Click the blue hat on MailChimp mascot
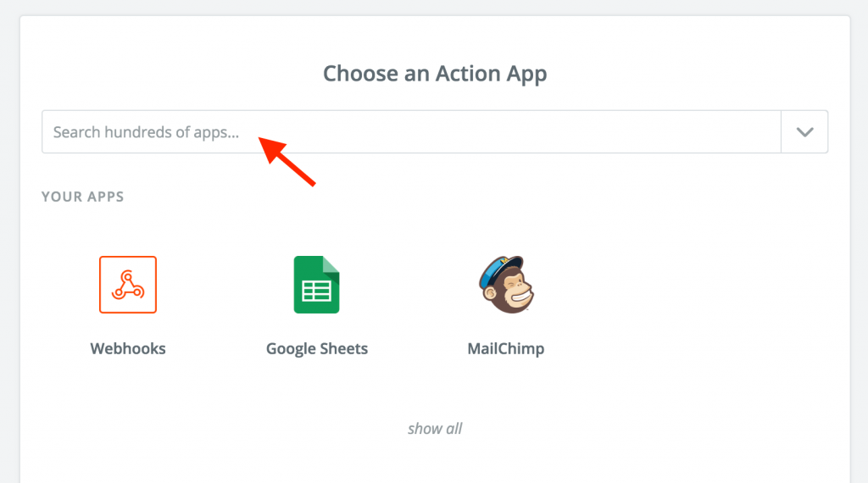This screenshot has height=483, width=868. coord(500,268)
